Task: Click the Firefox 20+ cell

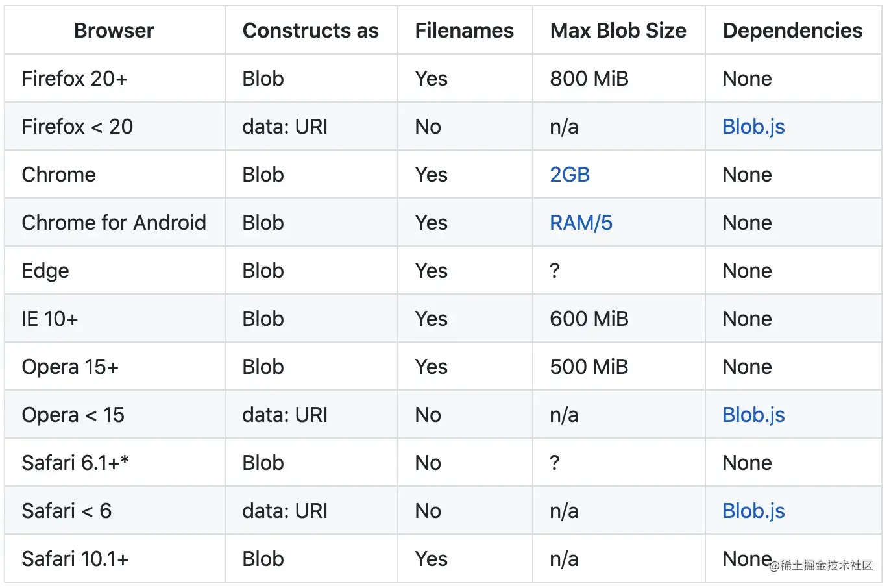Action: (x=75, y=79)
